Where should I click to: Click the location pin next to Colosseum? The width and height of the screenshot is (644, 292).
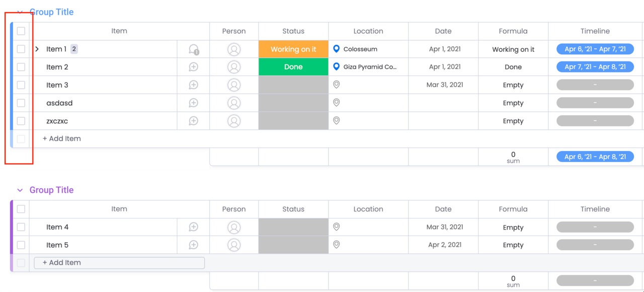pyautogui.click(x=336, y=49)
